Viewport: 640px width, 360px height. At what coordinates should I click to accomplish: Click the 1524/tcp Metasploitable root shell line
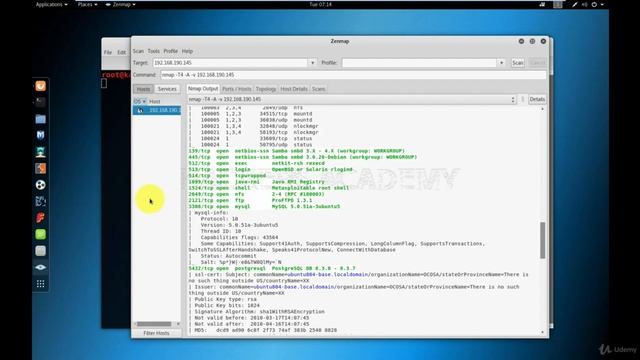(269, 188)
